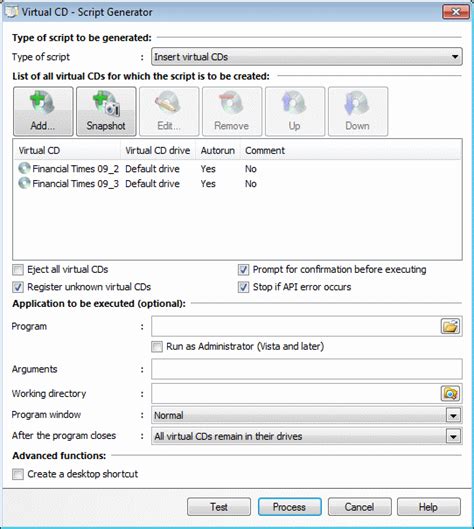Enable Create a desktop shortcut option
474x529 pixels.
[18, 474]
